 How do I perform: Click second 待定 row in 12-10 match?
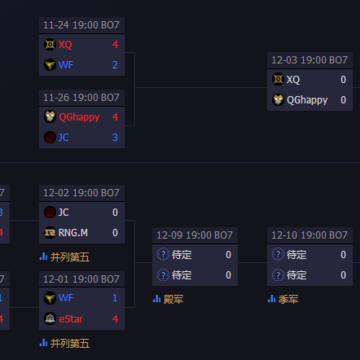point(310,275)
